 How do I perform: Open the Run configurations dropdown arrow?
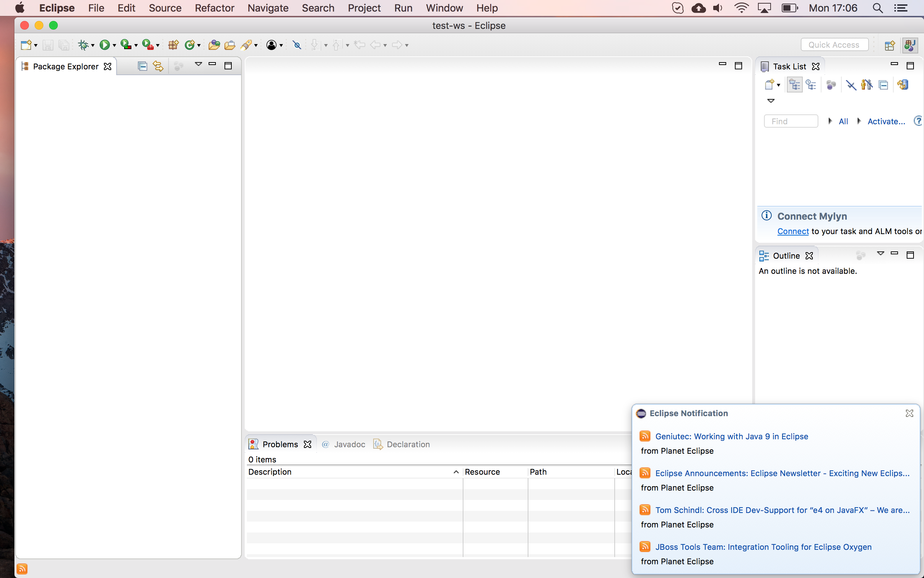click(x=114, y=46)
